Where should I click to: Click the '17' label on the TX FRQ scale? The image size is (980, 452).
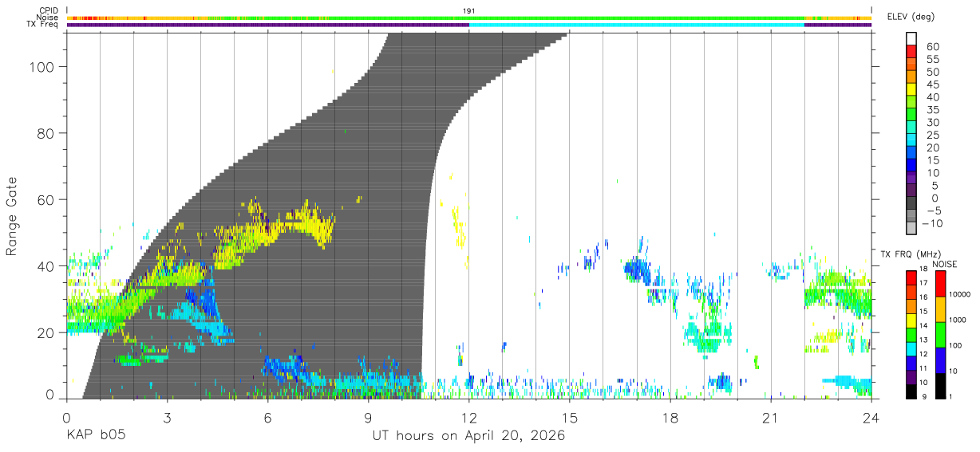tap(923, 283)
